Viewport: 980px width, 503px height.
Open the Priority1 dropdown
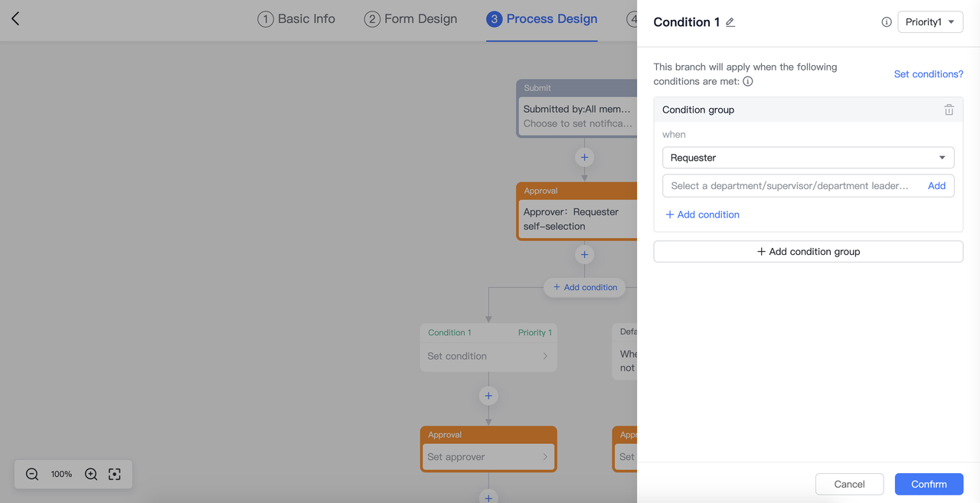[929, 22]
